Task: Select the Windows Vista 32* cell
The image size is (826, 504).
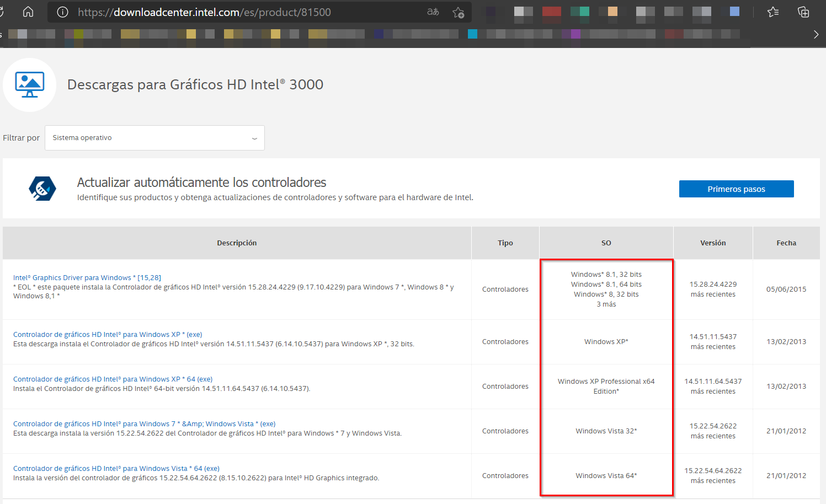Action: pyautogui.click(x=606, y=431)
